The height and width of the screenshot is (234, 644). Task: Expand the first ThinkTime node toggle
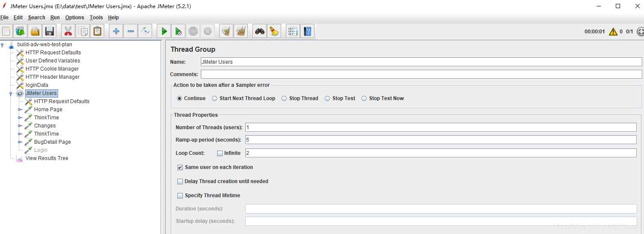20,118
